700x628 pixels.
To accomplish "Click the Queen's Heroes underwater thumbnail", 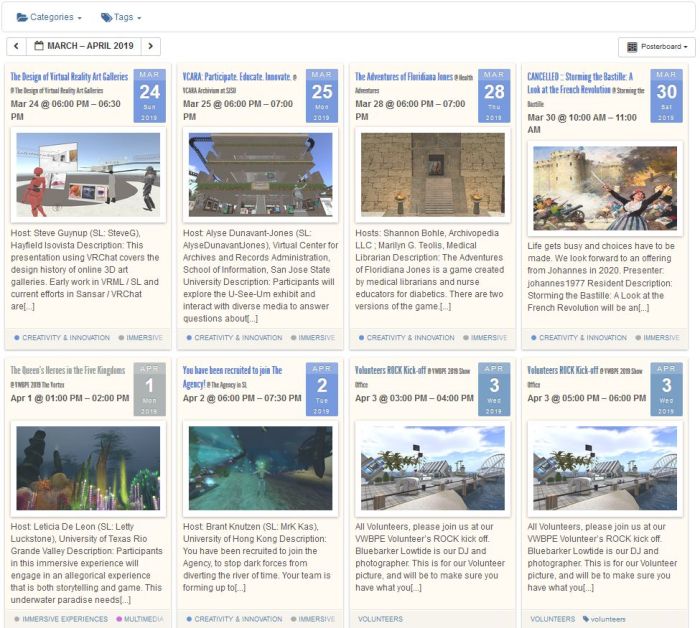I will 88,468.
